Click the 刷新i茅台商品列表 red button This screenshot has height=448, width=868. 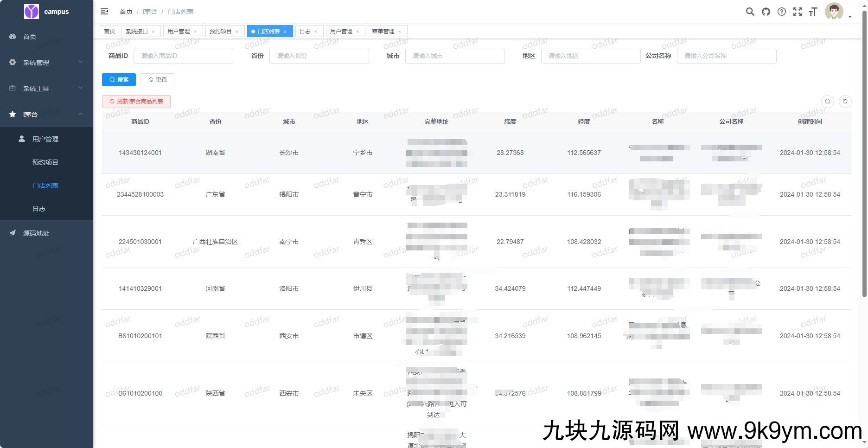[x=136, y=101]
